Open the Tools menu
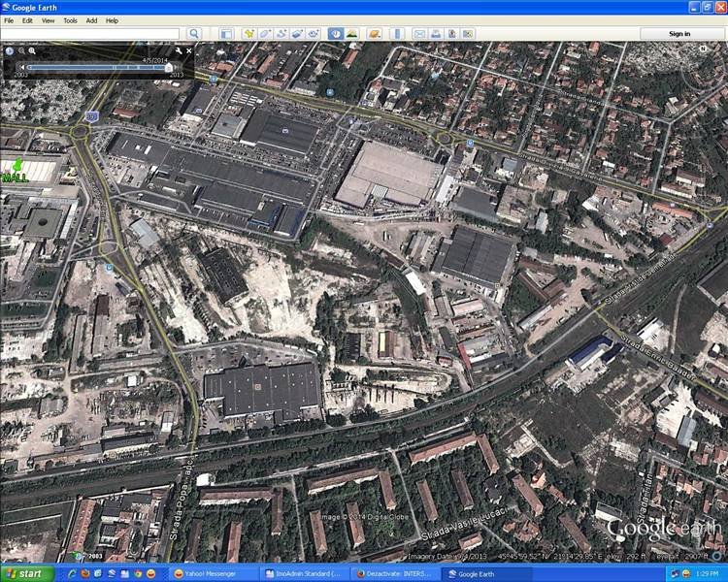 71,19
